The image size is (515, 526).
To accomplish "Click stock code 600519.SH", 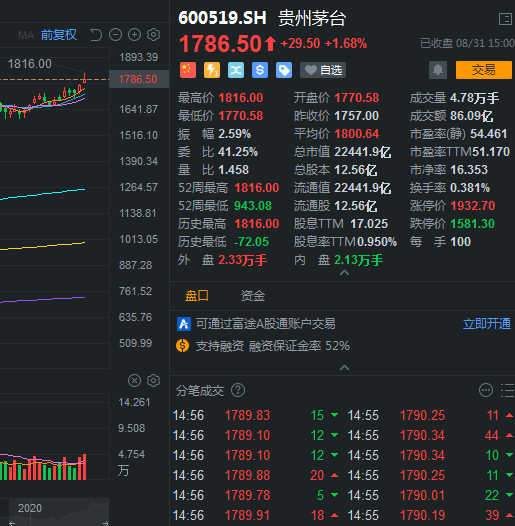I will [x=222, y=18].
